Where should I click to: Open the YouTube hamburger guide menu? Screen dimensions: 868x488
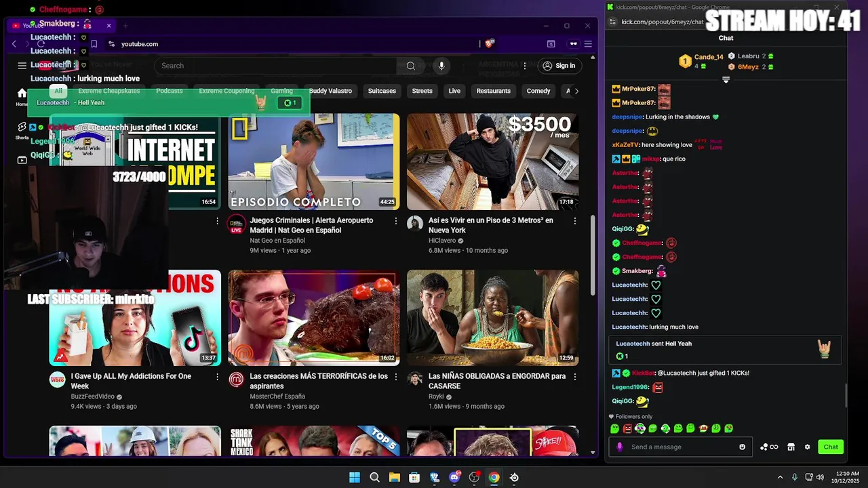point(22,66)
